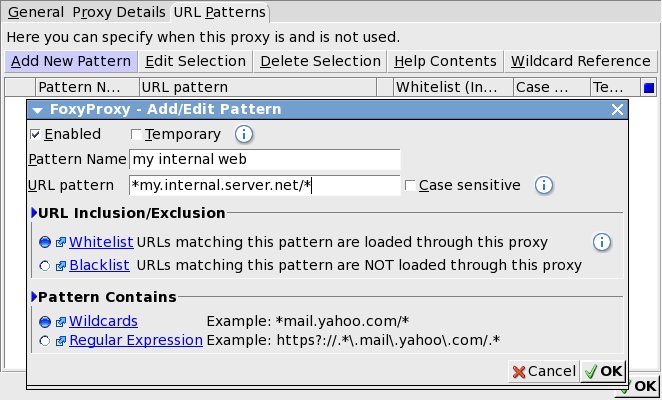Click external link icon before Whitelist
Viewport: 662px width, 400px height.
point(61,242)
